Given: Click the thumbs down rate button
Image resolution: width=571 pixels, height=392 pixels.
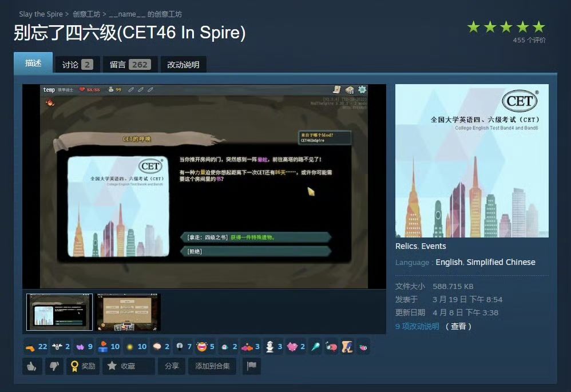Looking at the screenshot, I should pos(54,366).
